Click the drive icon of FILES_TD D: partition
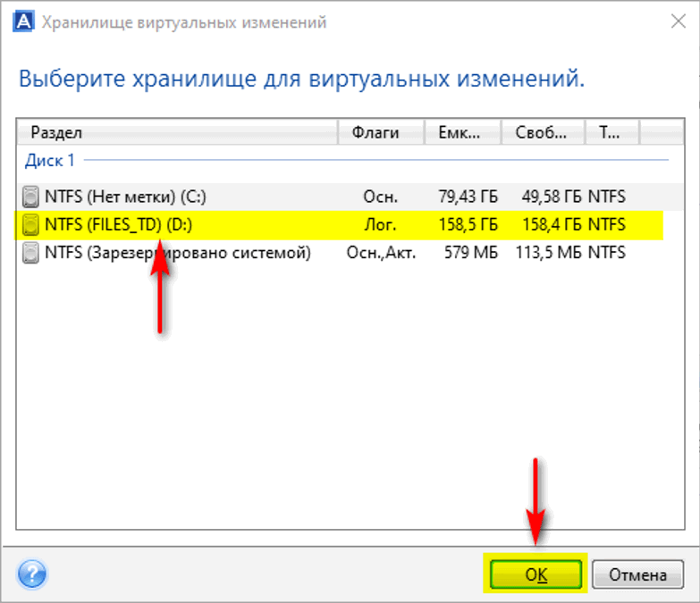 click(30, 224)
